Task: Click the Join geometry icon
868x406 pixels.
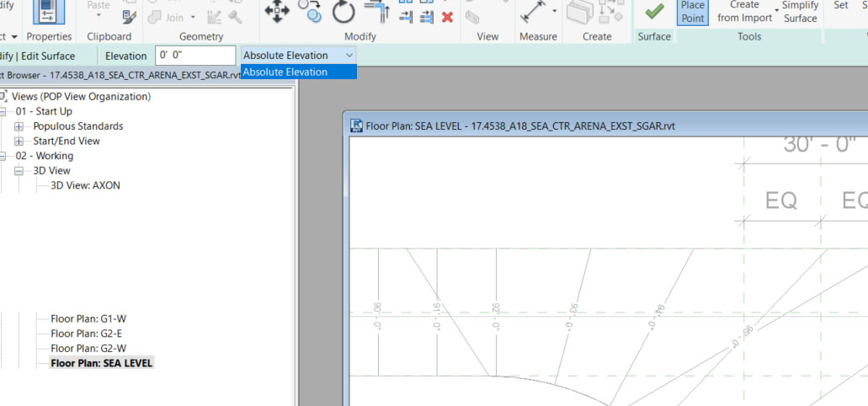Action: pos(154,17)
